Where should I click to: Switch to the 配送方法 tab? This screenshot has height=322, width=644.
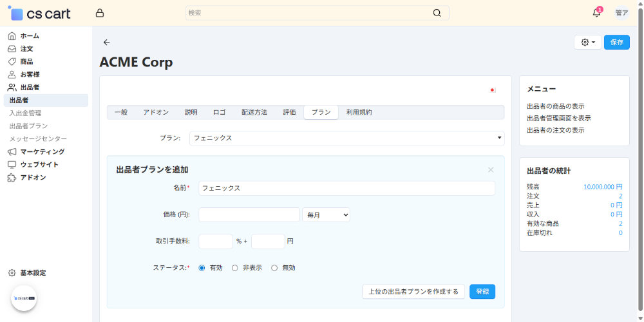point(254,112)
